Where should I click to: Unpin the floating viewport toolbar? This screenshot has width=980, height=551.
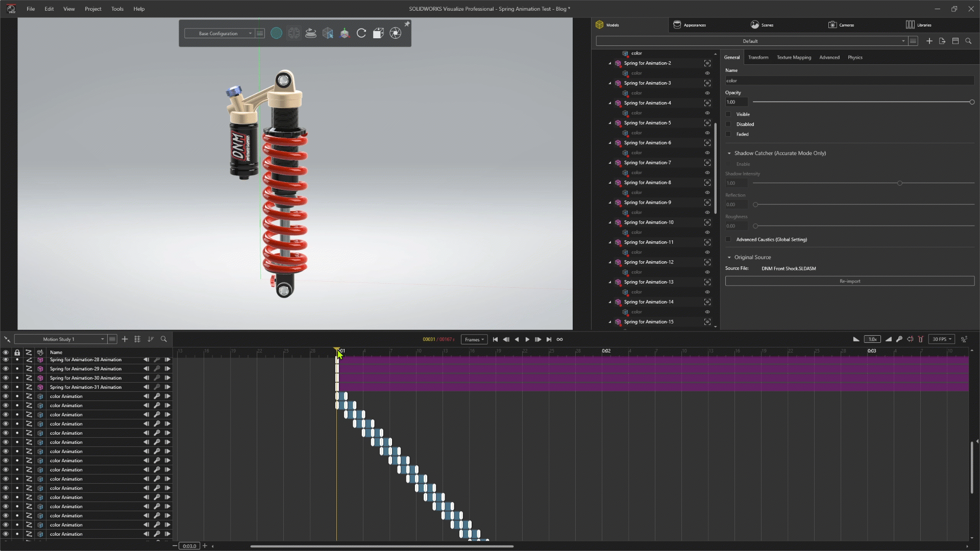(407, 24)
